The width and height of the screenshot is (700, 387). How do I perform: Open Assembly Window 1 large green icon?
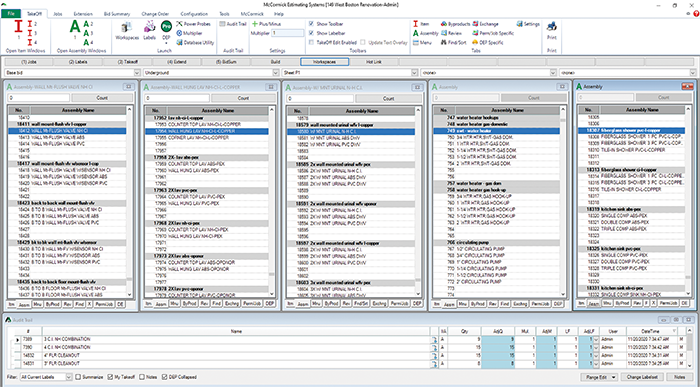click(x=75, y=27)
